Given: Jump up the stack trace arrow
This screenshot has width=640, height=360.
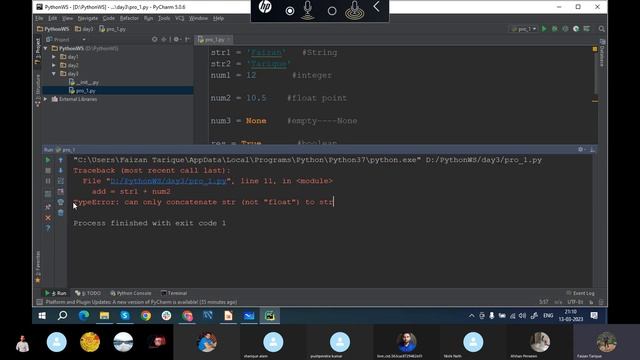Looking at the screenshot, I should pyautogui.click(x=60, y=160).
